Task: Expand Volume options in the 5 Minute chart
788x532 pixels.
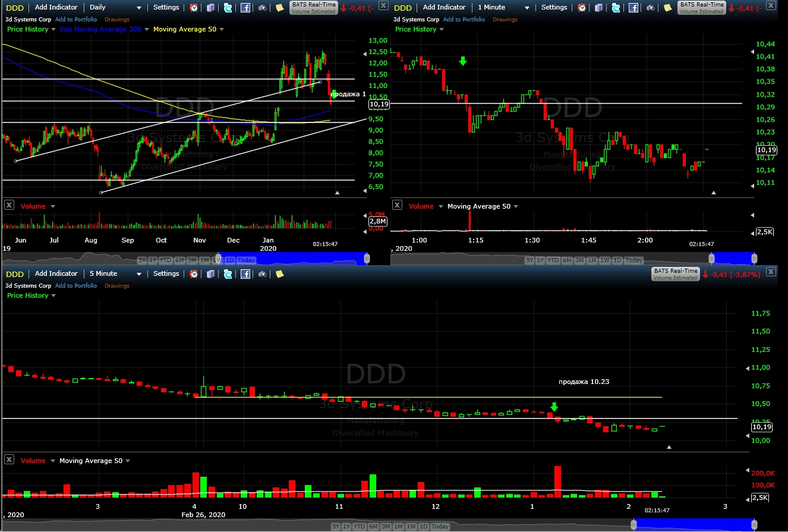Action: pos(52,461)
